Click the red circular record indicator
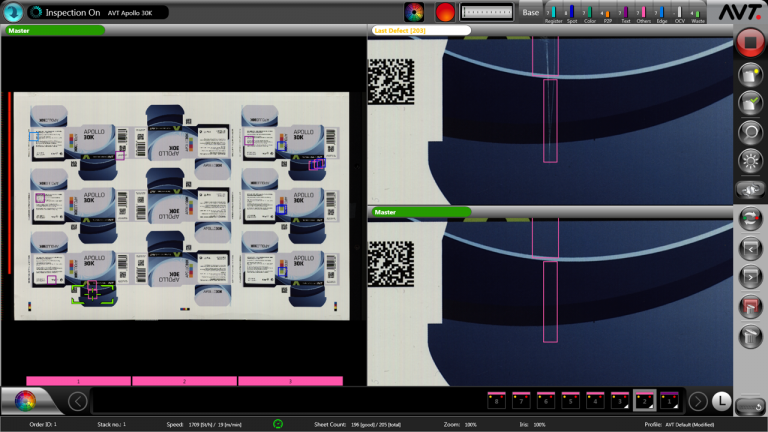This screenshot has width=768, height=432. click(x=445, y=12)
